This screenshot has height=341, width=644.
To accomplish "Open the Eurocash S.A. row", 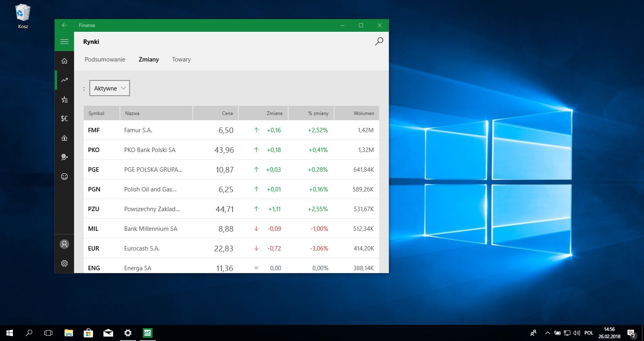I will pos(231,248).
